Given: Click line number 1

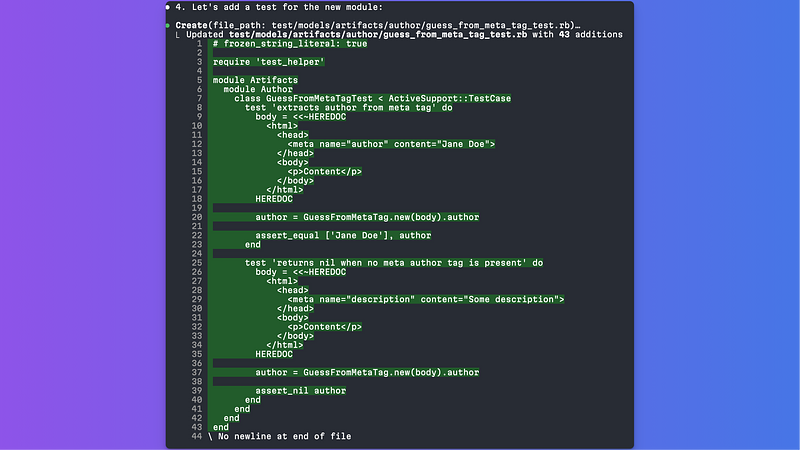Looking at the screenshot, I should click(x=199, y=44).
